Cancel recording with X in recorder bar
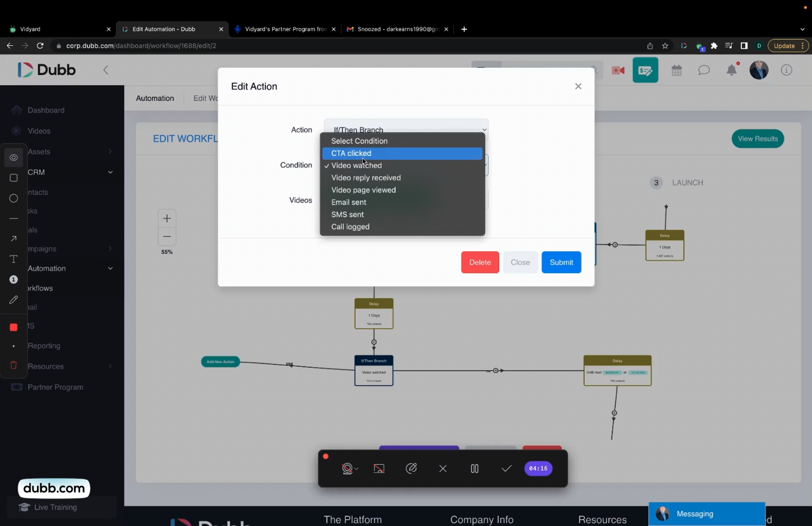The image size is (812, 526). [x=443, y=469]
